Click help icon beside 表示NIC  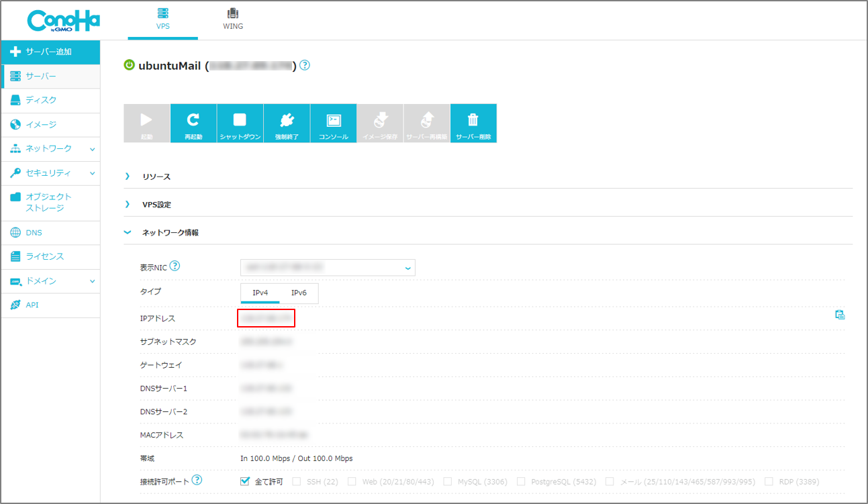click(x=175, y=266)
